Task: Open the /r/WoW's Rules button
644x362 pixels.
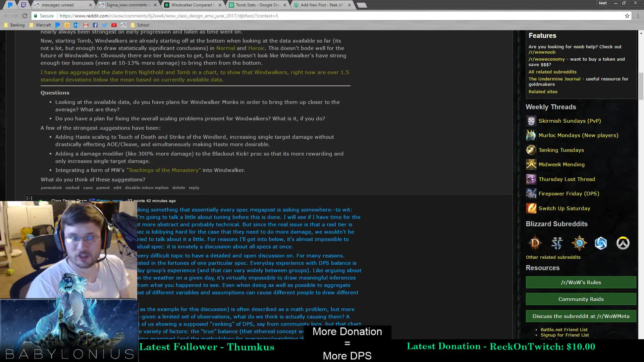Action: click(x=581, y=282)
